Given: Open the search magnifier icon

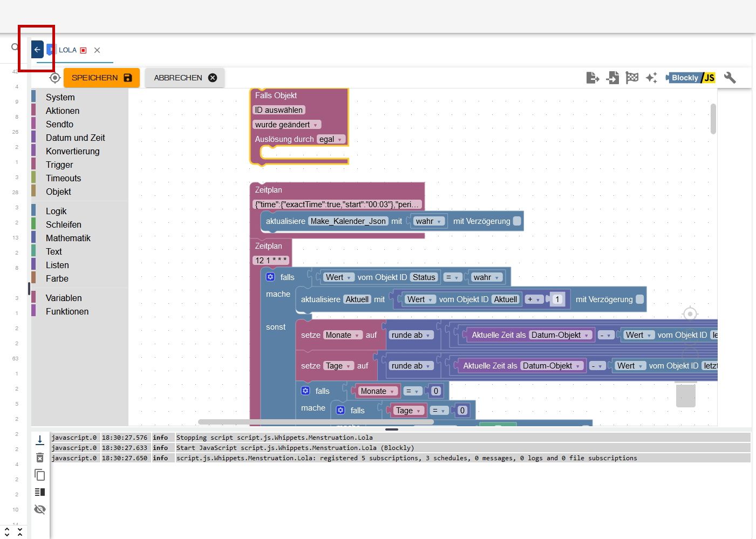Looking at the screenshot, I should coord(15,47).
